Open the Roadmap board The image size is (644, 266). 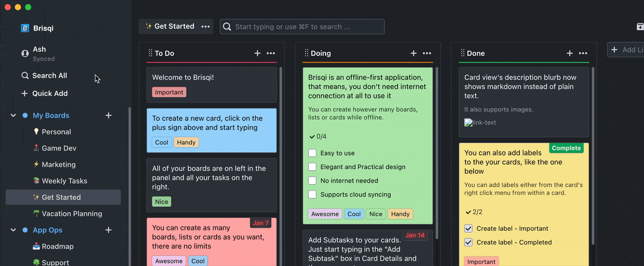tap(63, 247)
